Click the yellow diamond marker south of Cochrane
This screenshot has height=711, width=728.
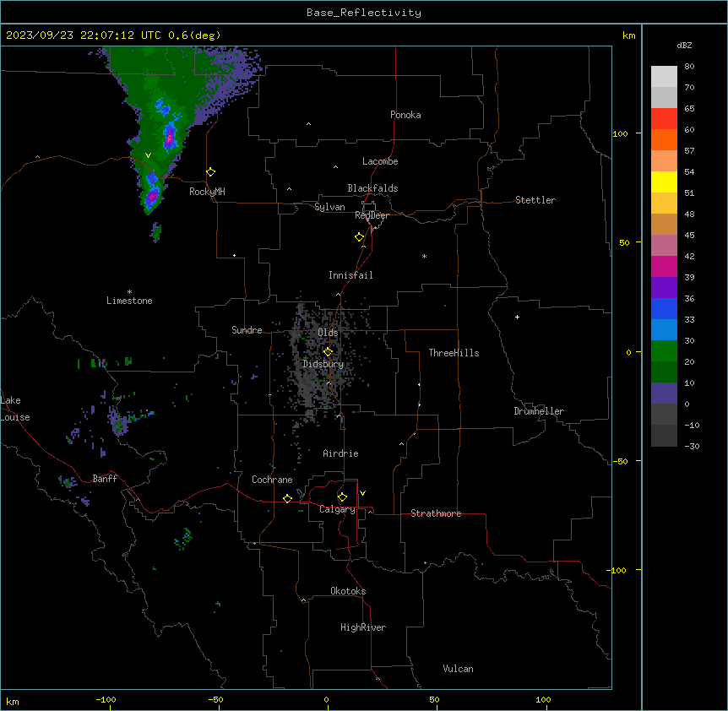(287, 498)
